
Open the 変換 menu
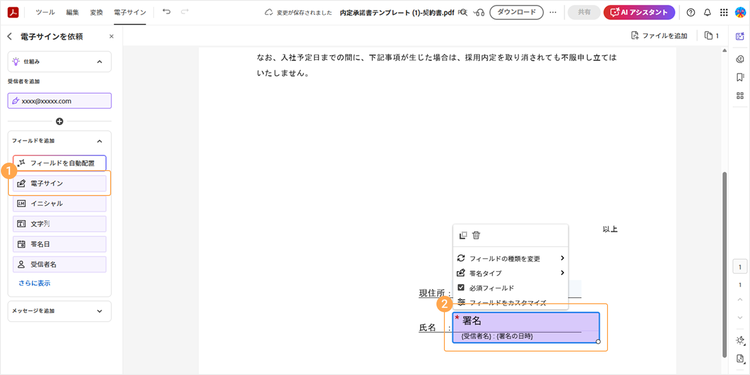97,12
